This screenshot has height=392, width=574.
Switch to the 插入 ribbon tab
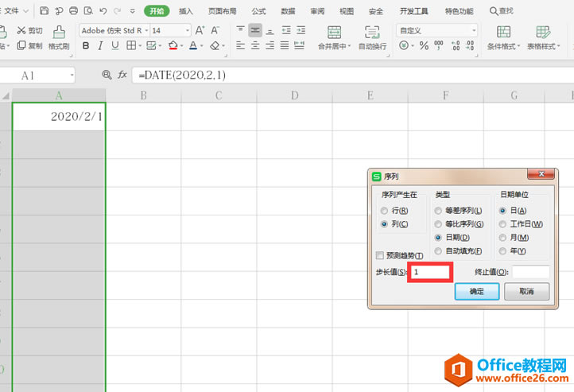[x=186, y=11]
